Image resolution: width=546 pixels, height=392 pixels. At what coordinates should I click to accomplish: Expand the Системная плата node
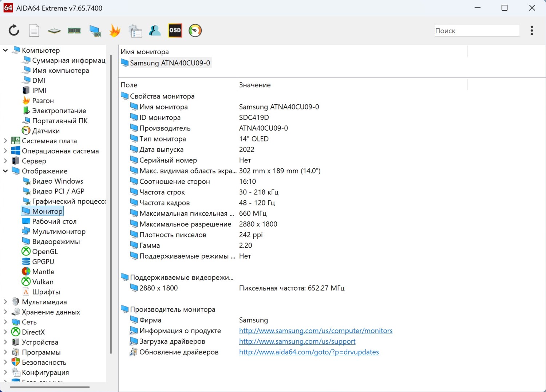click(x=5, y=141)
